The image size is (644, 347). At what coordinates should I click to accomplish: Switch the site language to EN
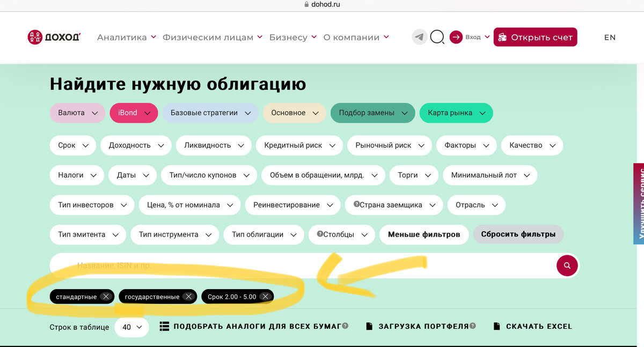tap(610, 37)
